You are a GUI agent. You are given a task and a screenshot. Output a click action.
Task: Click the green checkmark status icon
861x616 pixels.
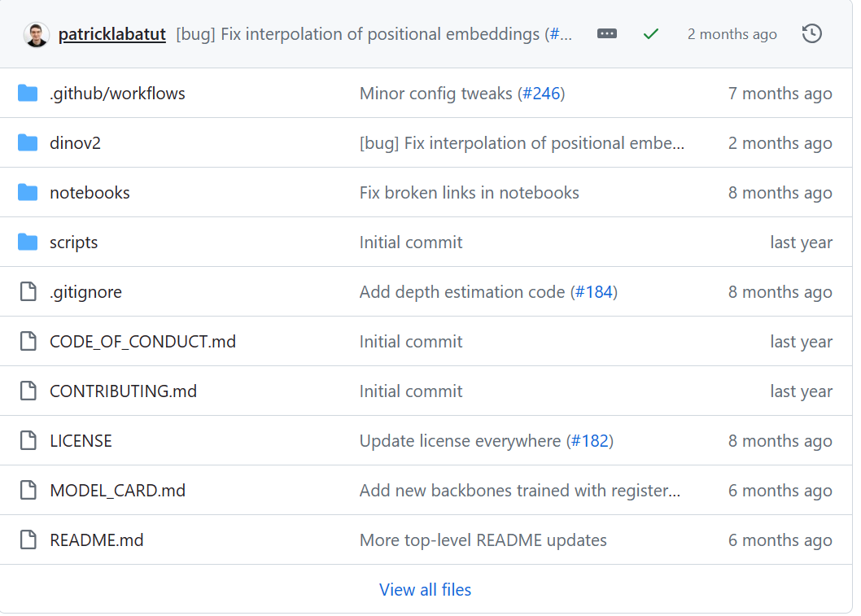coord(650,34)
